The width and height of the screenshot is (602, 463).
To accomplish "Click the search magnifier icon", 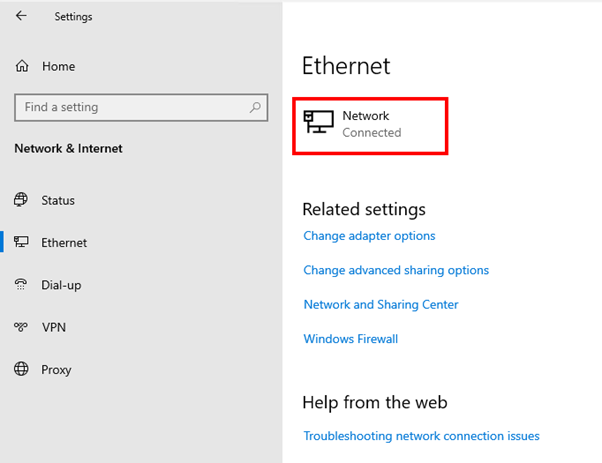I will 256,107.
